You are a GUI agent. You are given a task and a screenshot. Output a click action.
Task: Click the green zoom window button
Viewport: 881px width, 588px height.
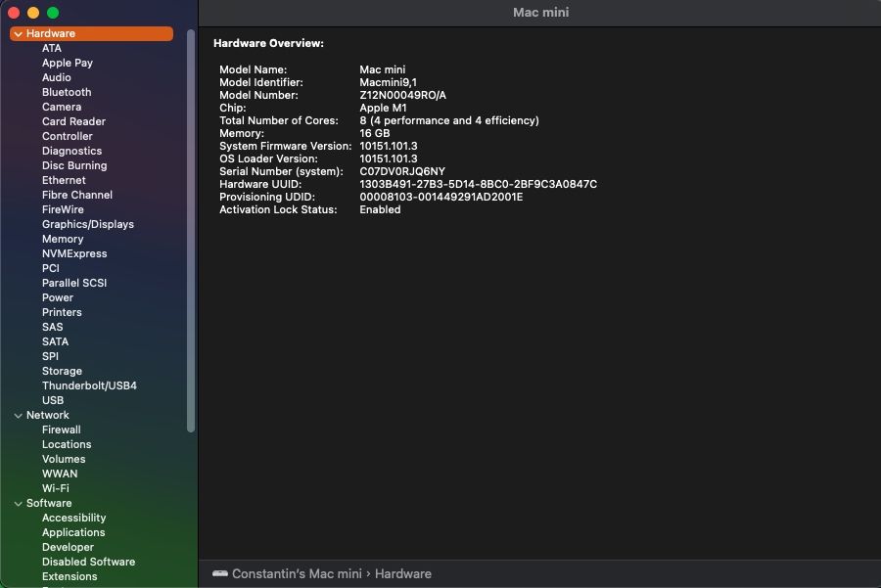[x=53, y=13]
